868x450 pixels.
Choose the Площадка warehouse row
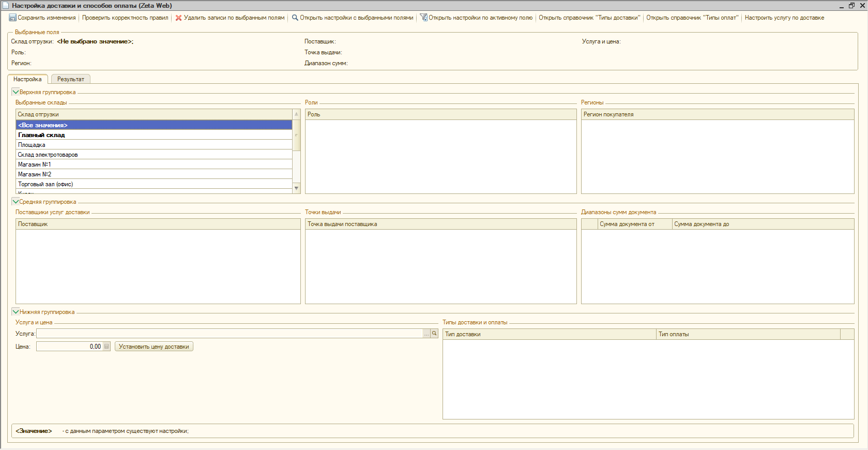click(154, 145)
